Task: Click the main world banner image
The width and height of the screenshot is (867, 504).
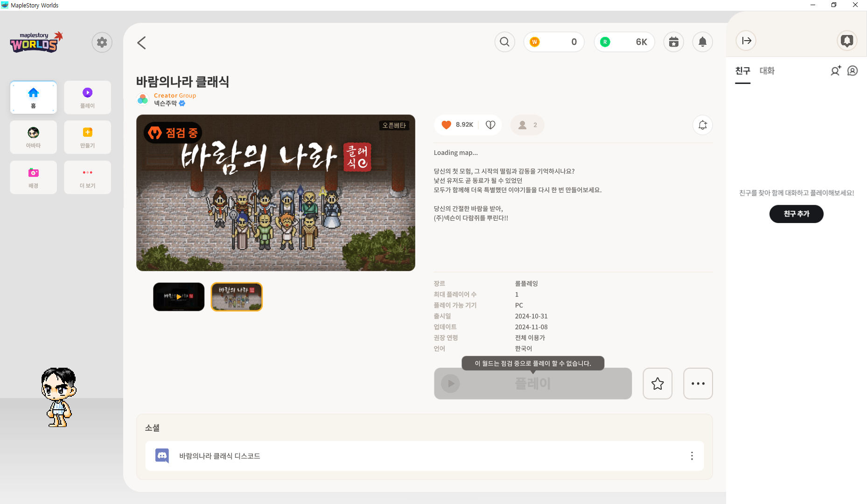Action: pos(275,193)
